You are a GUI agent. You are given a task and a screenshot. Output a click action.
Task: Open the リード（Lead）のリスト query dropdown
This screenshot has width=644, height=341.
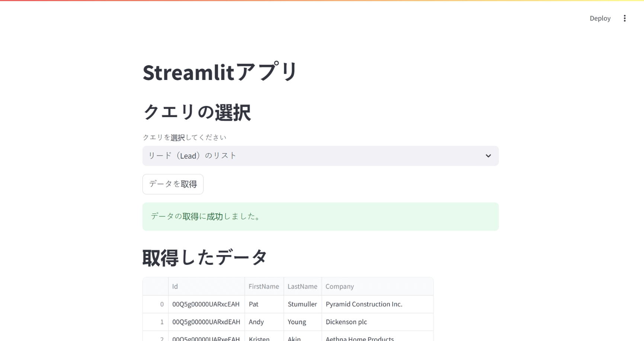pos(320,156)
